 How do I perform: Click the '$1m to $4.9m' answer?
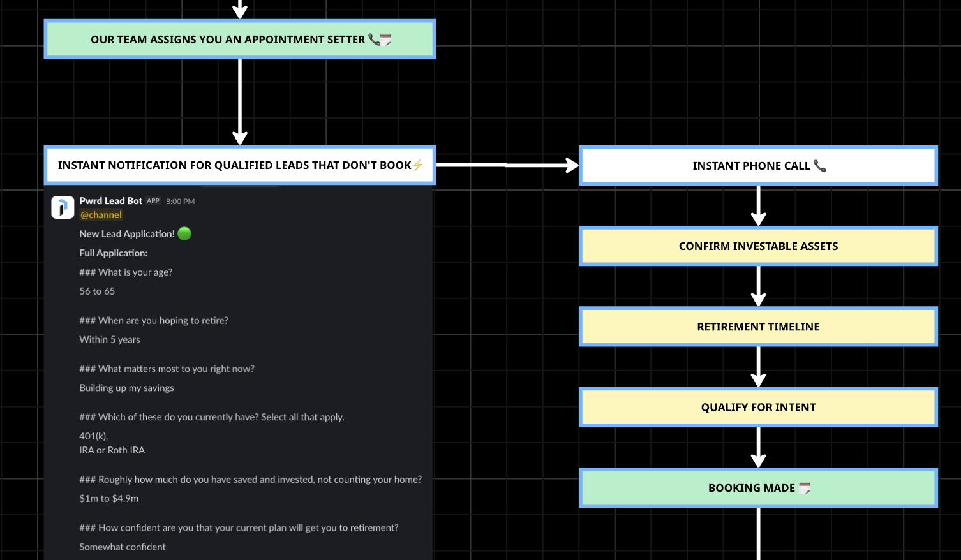point(109,499)
